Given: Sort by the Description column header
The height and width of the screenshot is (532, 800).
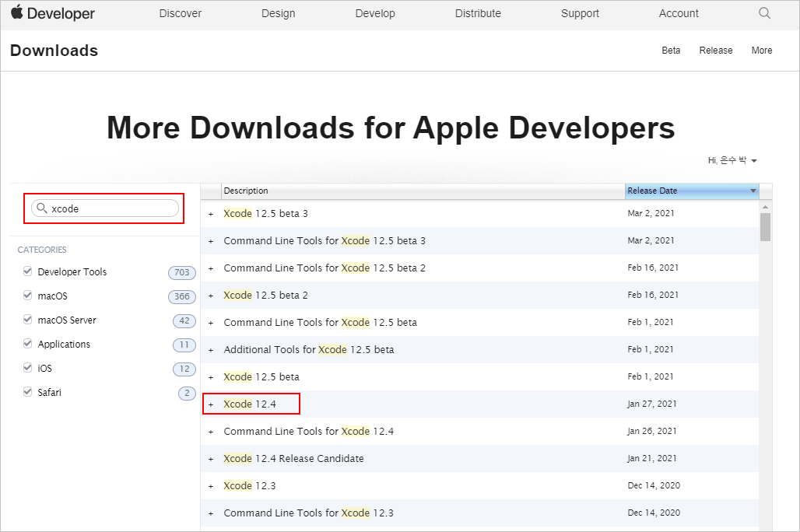Looking at the screenshot, I should pyautogui.click(x=423, y=191).
